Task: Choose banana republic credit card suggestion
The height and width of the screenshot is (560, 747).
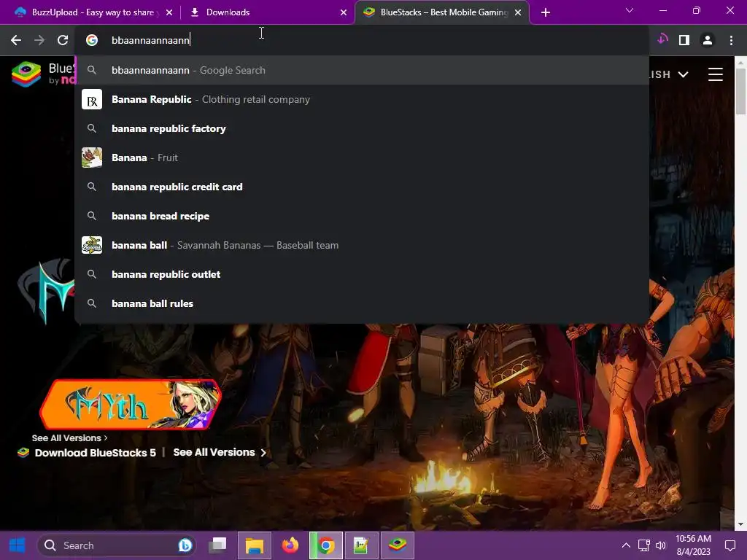Action: tap(362, 187)
